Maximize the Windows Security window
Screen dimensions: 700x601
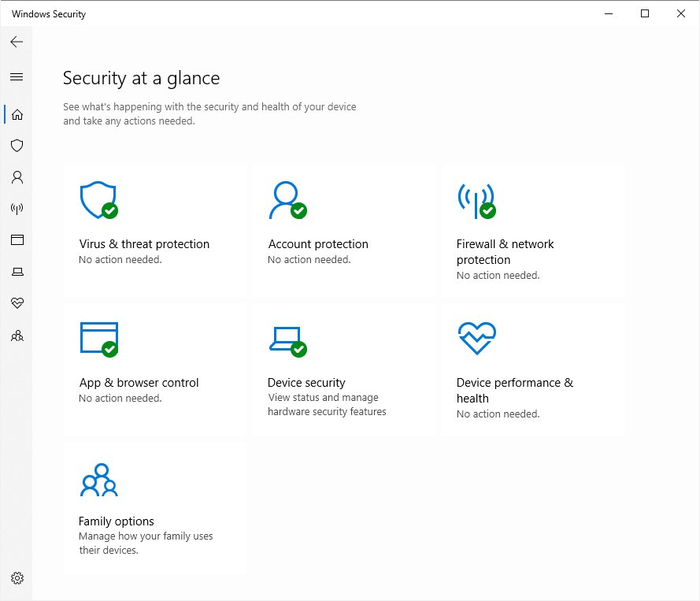point(645,13)
